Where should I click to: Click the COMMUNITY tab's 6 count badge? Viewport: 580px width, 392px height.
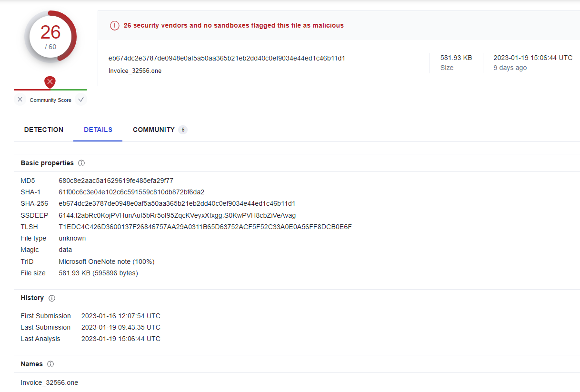(183, 130)
